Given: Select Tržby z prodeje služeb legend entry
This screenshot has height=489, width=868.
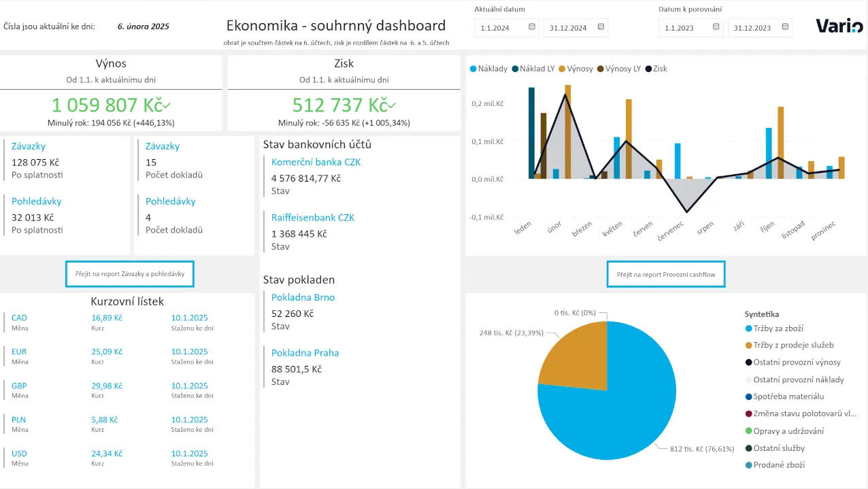Looking at the screenshot, I should point(792,345).
